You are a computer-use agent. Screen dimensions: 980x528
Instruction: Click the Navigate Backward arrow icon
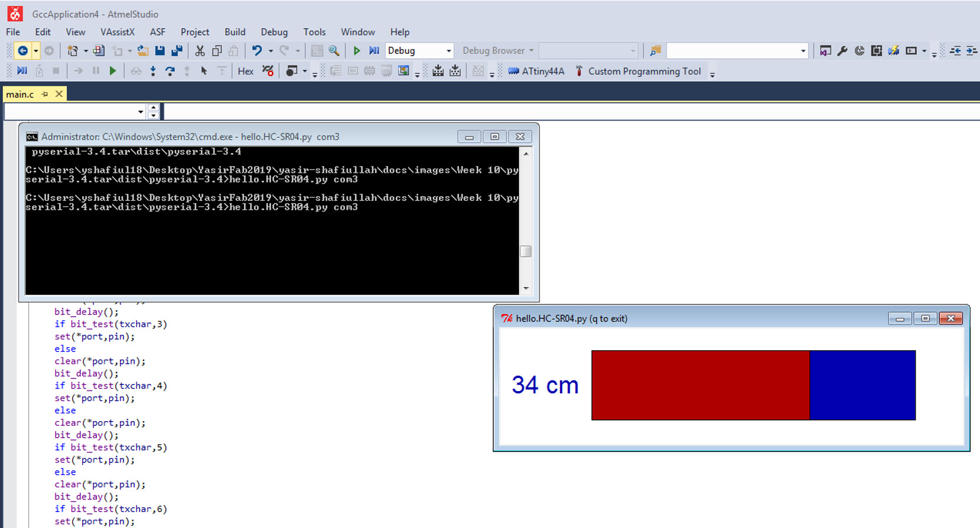pos(22,51)
